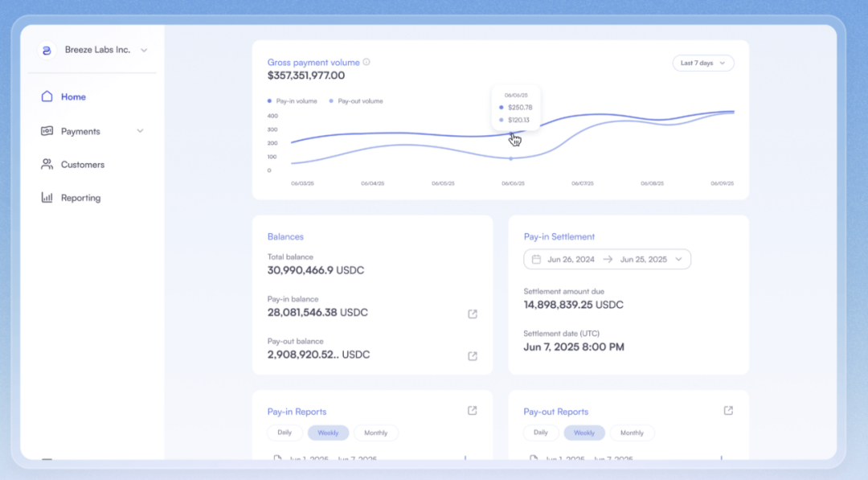Toggle the Pay-in volume legend dot
Screen dimensions: 868x480
(x=269, y=101)
